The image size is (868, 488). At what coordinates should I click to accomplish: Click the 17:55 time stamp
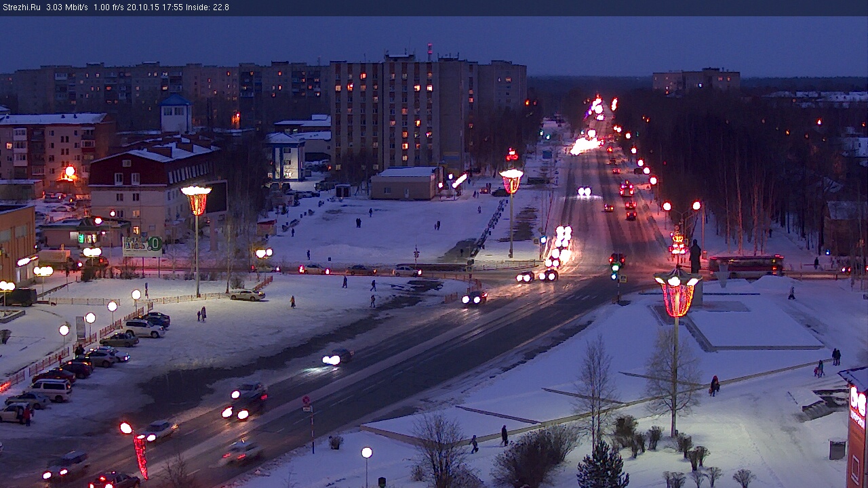tap(172, 7)
